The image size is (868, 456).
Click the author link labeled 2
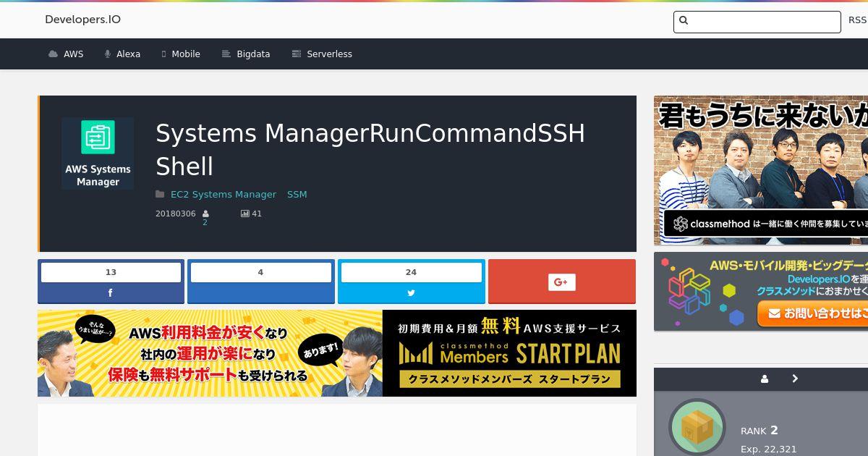click(x=205, y=223)
